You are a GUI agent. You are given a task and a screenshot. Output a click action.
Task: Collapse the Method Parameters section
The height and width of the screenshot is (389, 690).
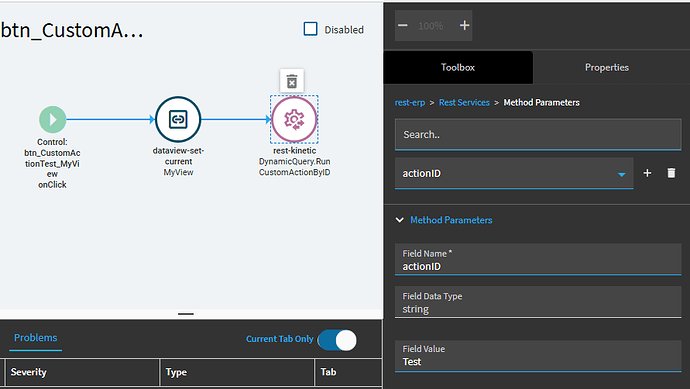coord(400,220)
